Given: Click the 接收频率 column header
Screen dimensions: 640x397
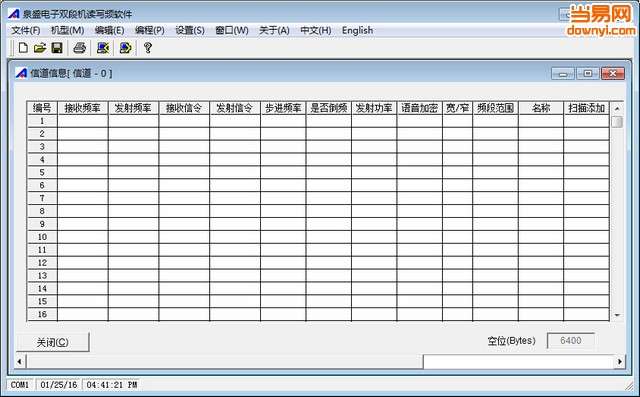Looking at the screenshot, I should click(x=83, y=108).
